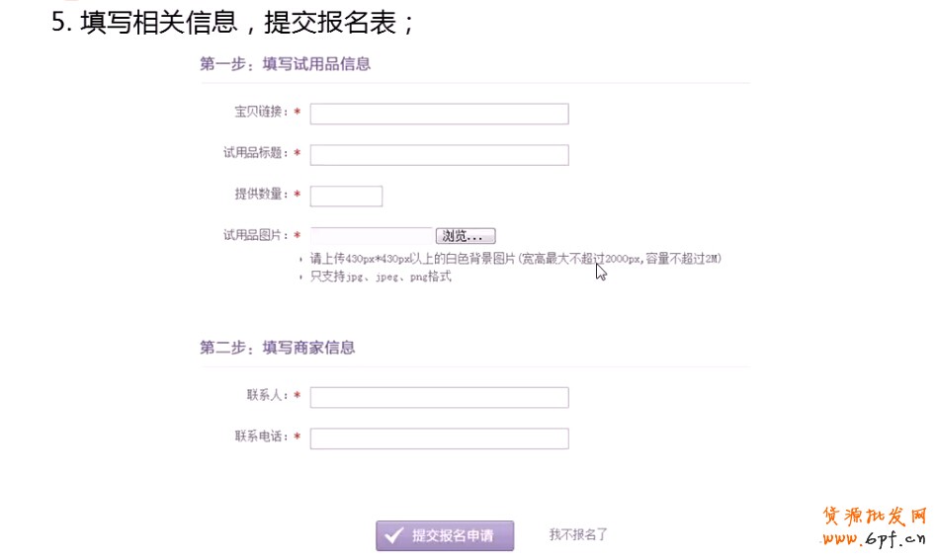Click the 联系电话 field label
Image resolution: width=936 pixels, height=560 pixels.
pos(261,436)
